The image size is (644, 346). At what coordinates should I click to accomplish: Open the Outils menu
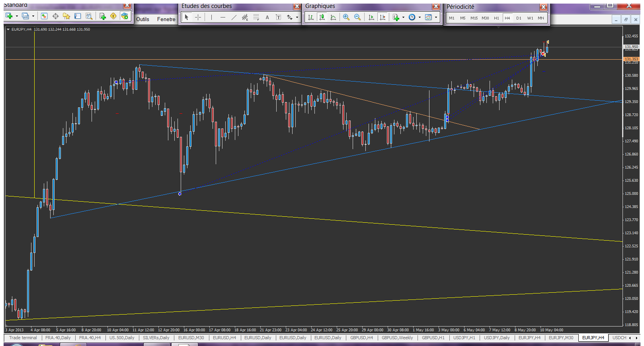coord(142,19)
